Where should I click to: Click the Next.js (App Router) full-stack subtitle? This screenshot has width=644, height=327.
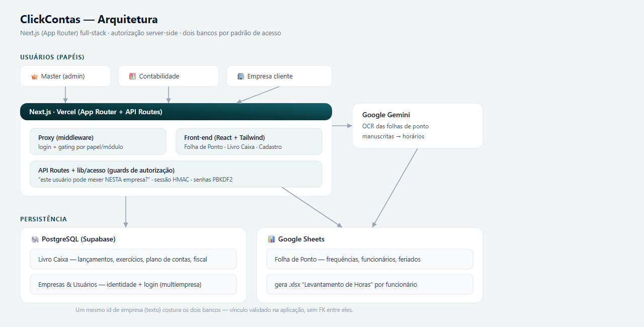[x=150, y=33]
